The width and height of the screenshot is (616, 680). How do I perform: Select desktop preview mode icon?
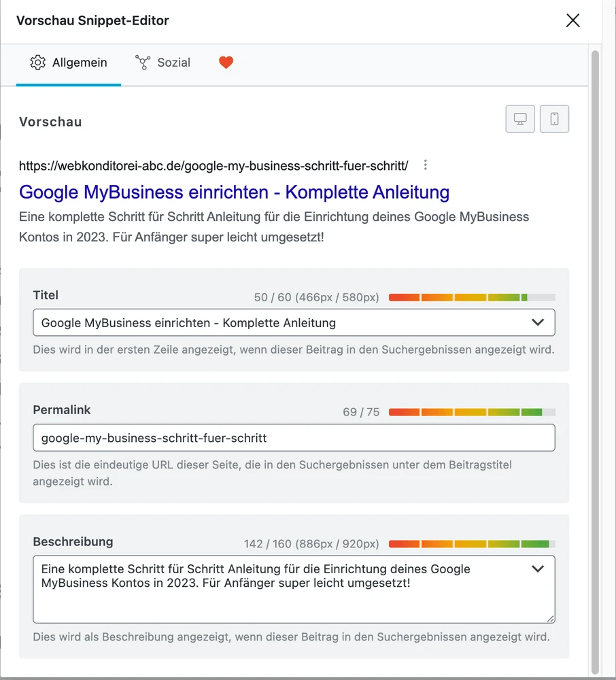coord(519,119)
